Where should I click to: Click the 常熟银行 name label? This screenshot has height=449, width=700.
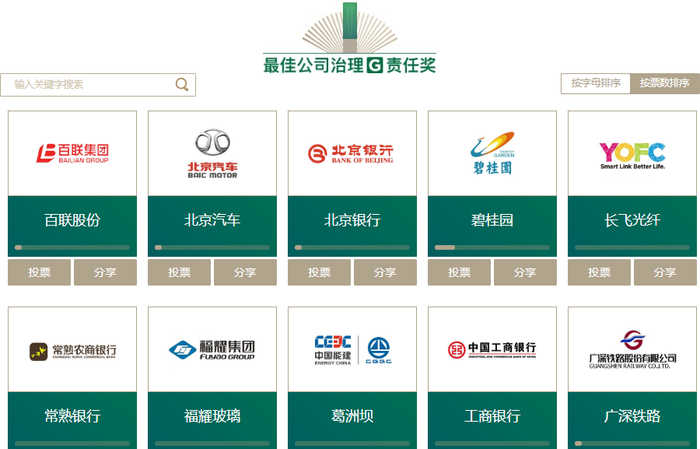coord(72,416)
